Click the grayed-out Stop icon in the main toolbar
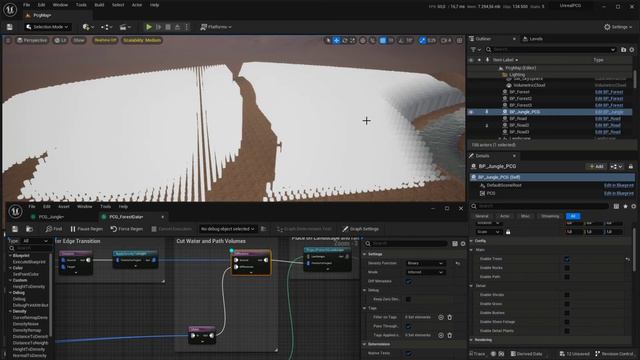This screenshot has height=360, width=640. coord(168,27)
